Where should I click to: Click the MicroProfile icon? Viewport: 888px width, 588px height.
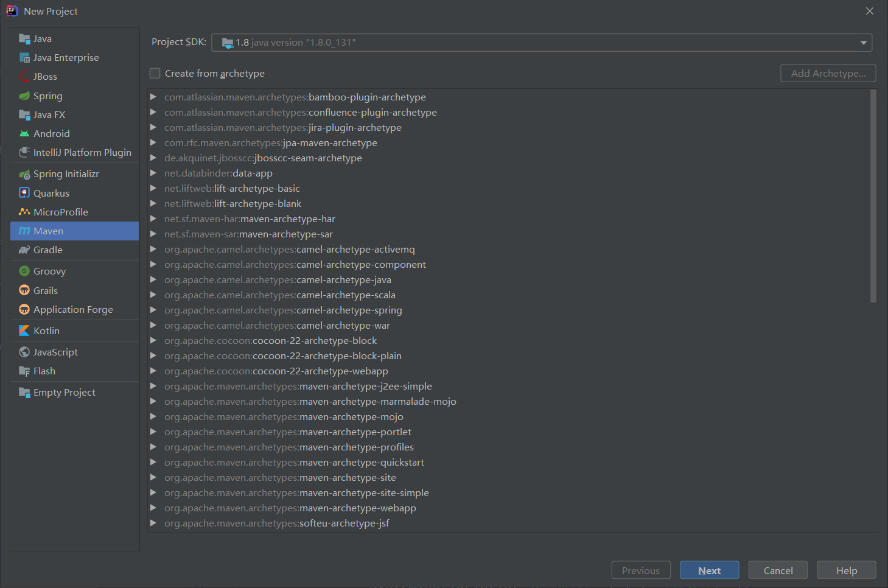point(24,212)
